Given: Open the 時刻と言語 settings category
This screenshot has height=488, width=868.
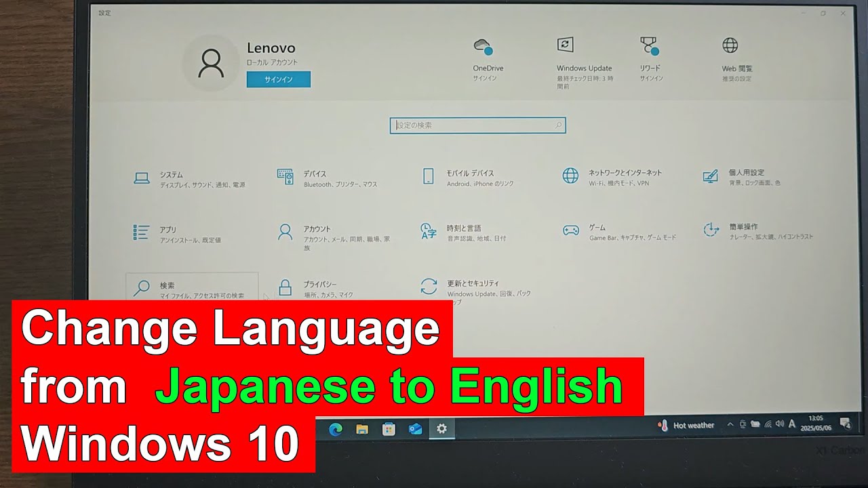Looking at the screenshot, I should [x=463, y=232].
